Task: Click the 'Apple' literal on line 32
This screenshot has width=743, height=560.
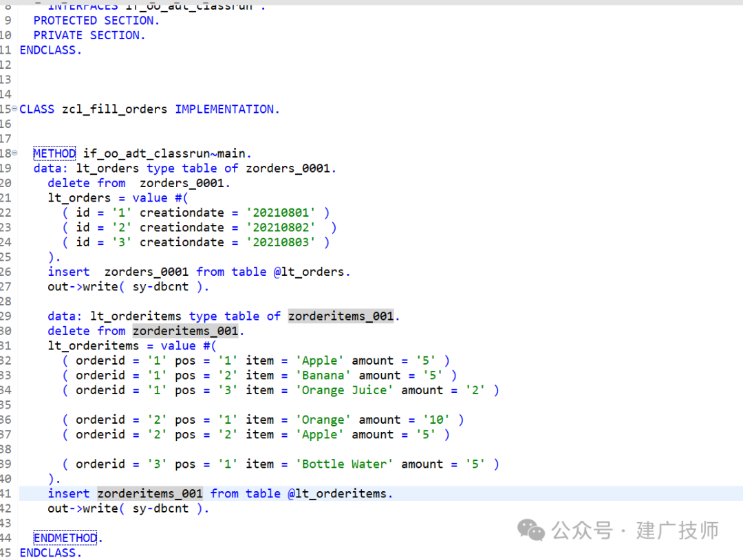Action: [319, 360]
